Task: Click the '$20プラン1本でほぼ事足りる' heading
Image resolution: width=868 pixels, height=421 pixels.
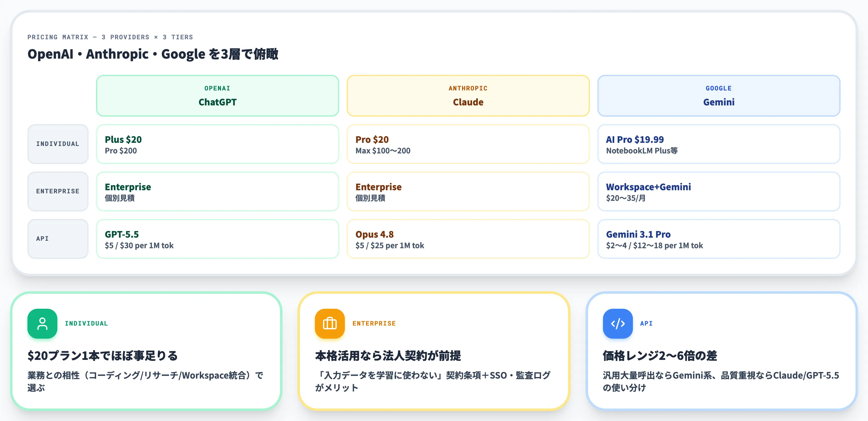Action: [x=103, y=356]
